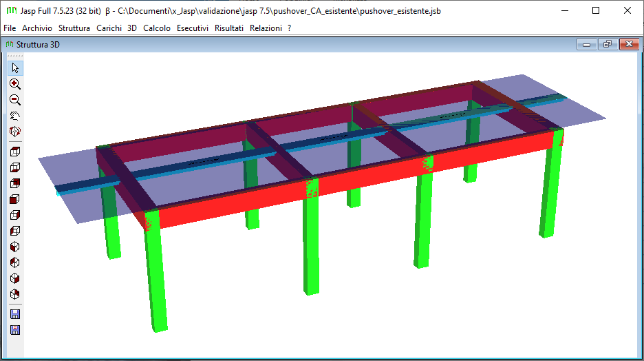Select the 3D rotate cube tool
The width and height of the screenshot is (644, 361).
(x=15, y=131)
